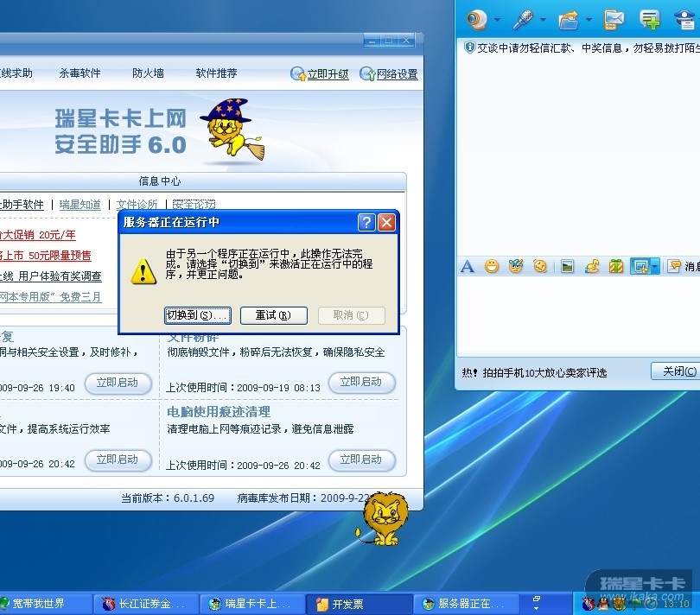Open the 软件推荐 tab
The height and width of the screenshot is (615, 700).
tap(216, 73)
